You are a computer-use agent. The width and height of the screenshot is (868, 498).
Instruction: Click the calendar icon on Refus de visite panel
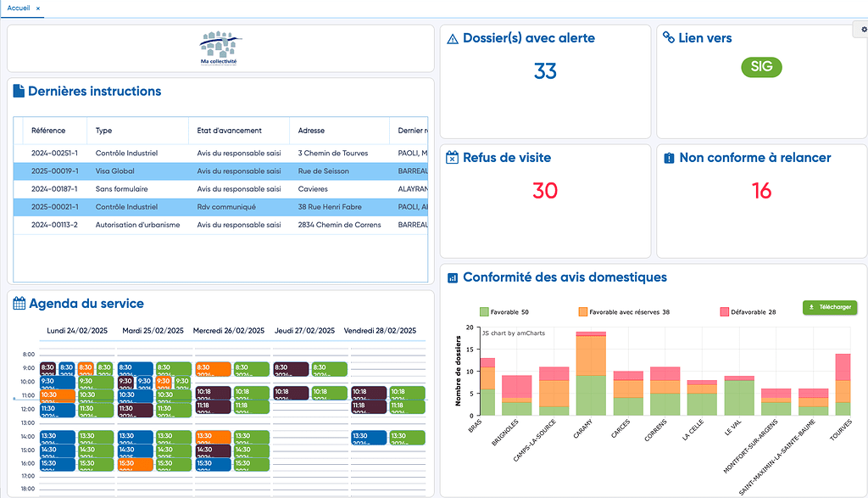(452, 157)
